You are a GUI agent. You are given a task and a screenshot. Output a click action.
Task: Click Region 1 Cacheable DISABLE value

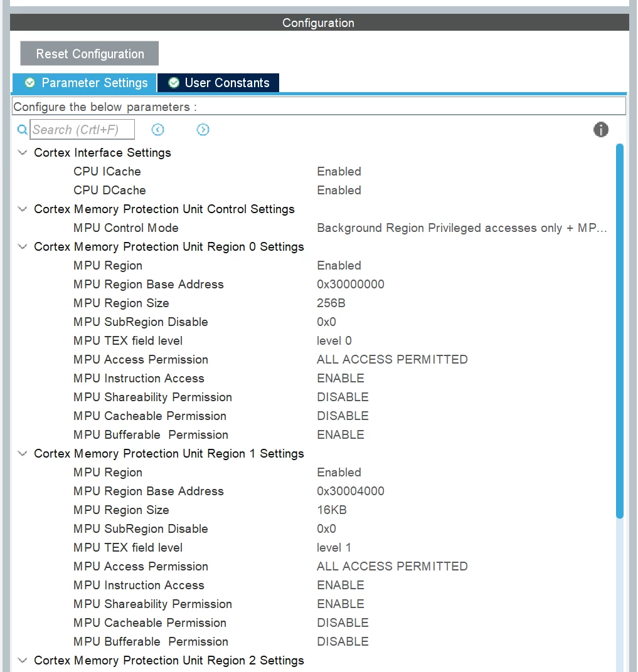click(x=343, y=622)
